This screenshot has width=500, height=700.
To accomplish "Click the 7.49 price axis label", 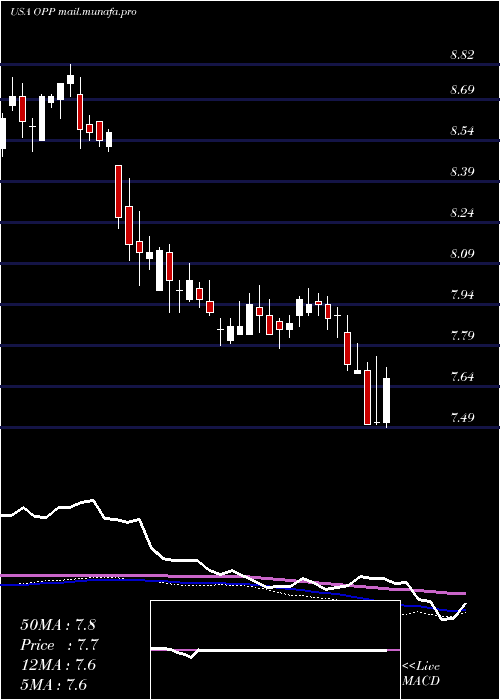I will [462, 418].
